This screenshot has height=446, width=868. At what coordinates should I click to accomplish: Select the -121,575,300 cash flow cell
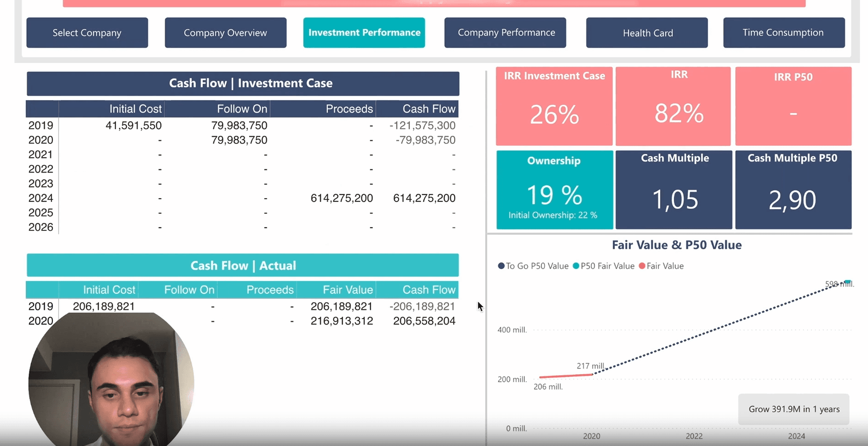(422, 126)
